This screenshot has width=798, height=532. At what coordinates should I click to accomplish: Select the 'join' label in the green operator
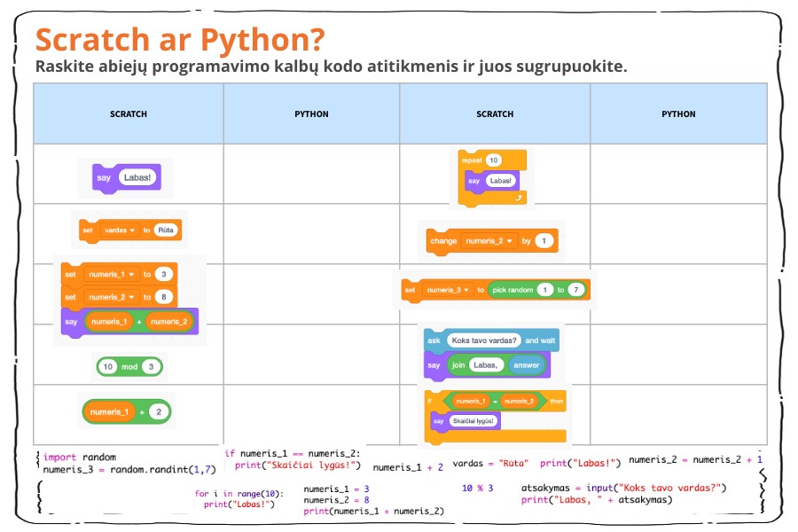[x=458, y=365]
